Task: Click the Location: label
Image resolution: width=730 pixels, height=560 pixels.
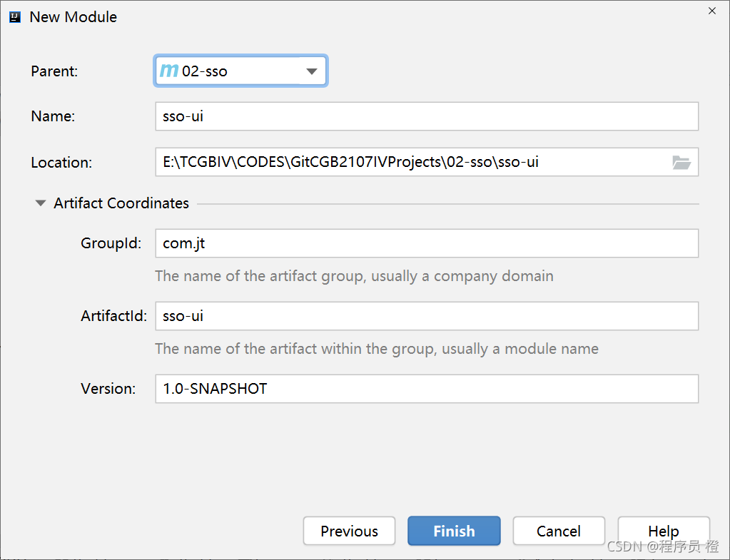Action: click(61, 163)
